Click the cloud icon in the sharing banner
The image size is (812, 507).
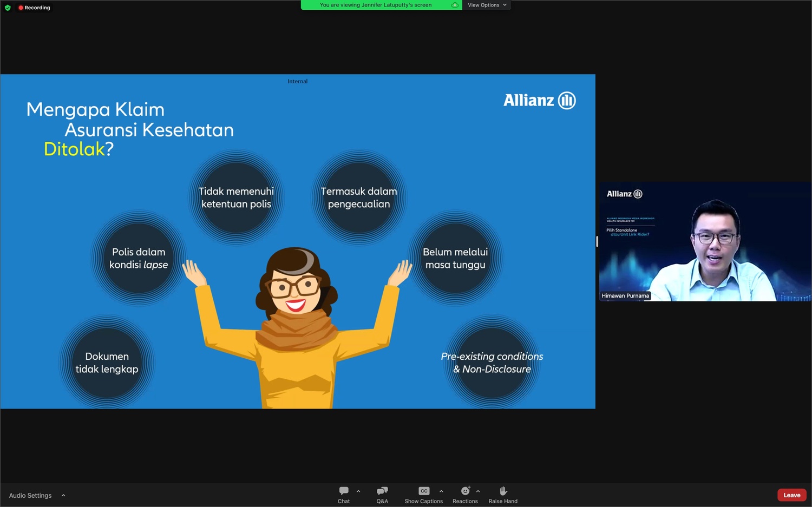[x=455, y=5]
